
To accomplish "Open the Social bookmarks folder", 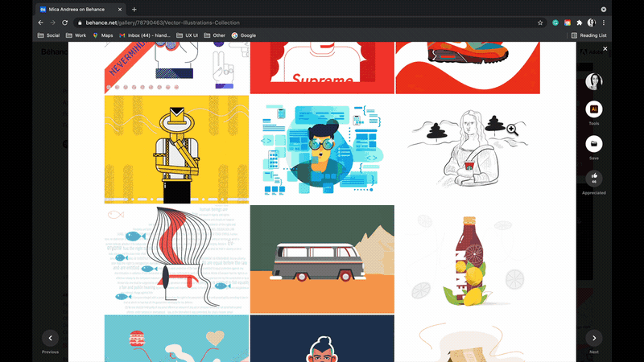I will (48, 35).
